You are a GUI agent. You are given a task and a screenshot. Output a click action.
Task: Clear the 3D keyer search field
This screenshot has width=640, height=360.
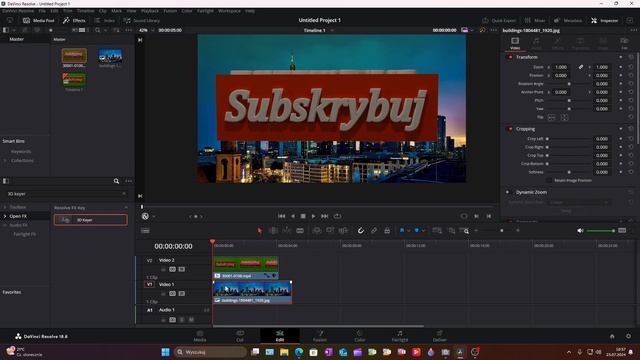tap(124, 194)
